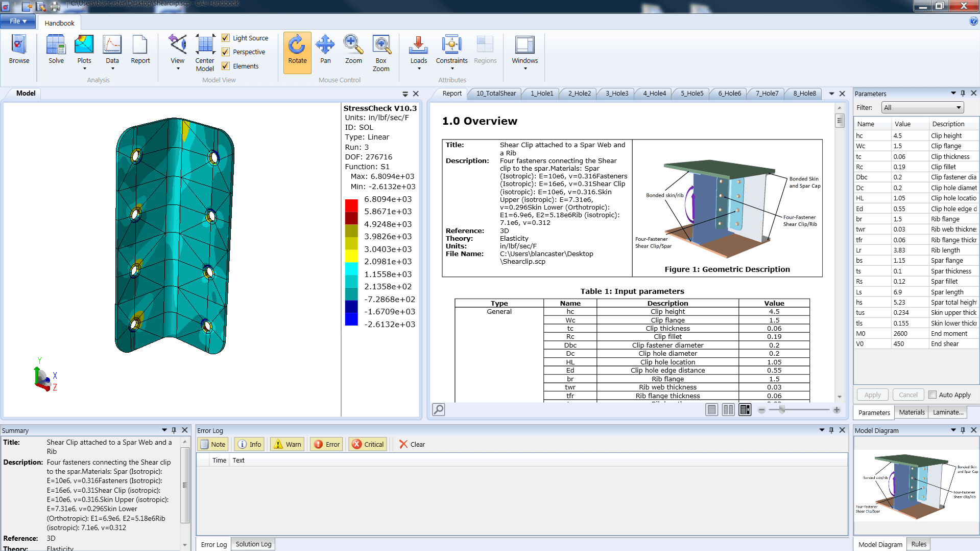Click the Browse icon

point(18,49)
